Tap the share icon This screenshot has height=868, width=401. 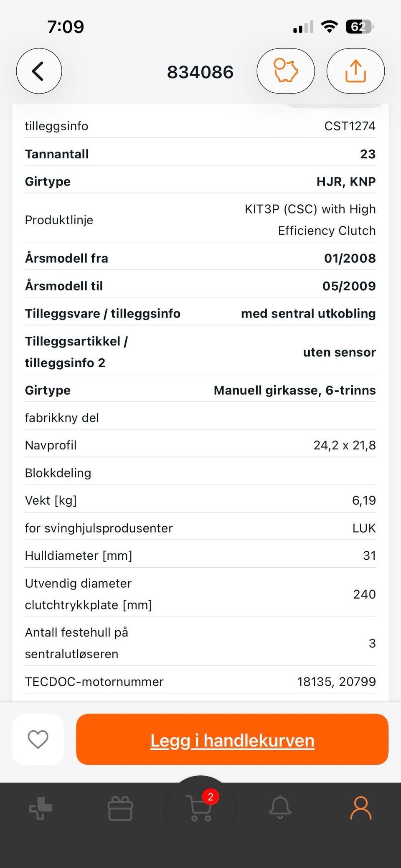tap(355, 71)
